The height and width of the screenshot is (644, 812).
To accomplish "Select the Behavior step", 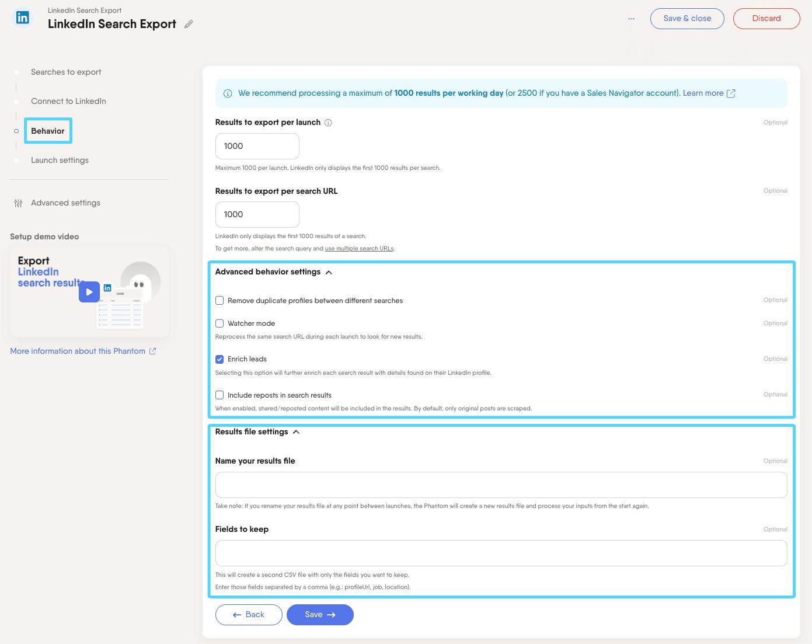I will (x=48, y=131).
